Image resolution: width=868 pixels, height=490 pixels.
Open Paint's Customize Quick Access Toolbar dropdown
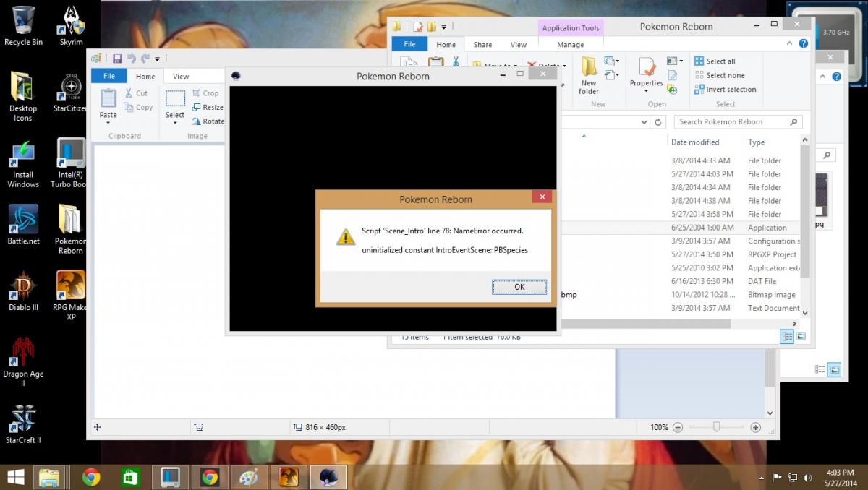(x=157, y=59)
